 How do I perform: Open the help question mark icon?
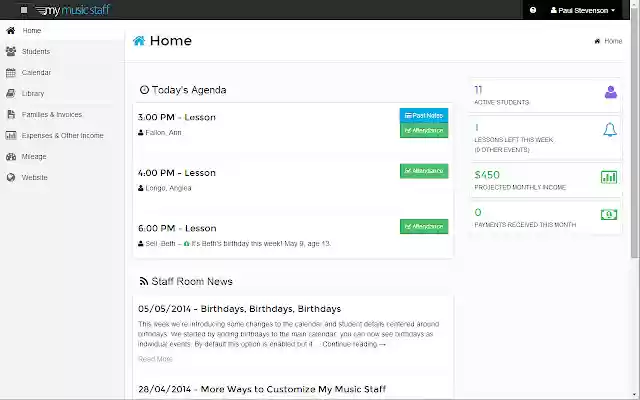(x=533, y=10)
